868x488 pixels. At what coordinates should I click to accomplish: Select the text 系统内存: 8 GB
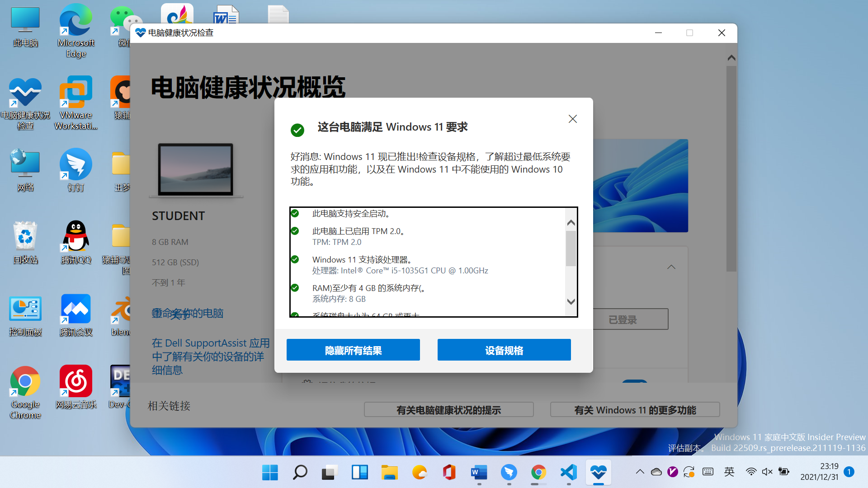click(339, 299)
